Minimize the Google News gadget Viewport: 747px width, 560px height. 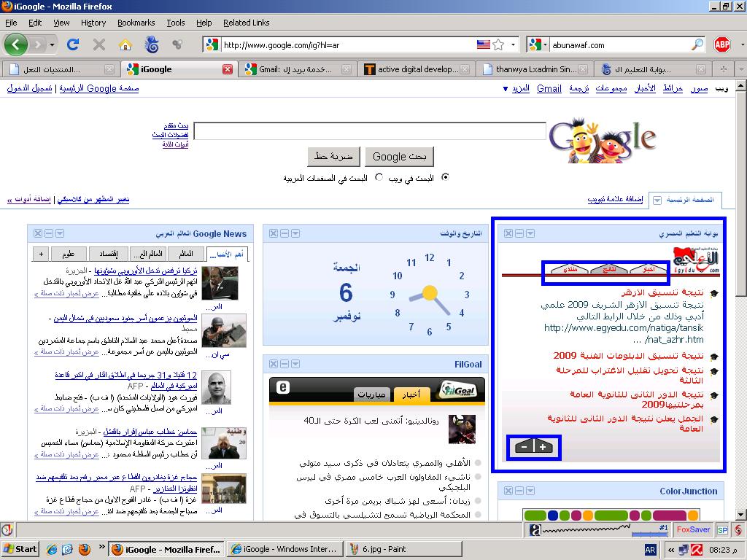[x=49, y=233]
